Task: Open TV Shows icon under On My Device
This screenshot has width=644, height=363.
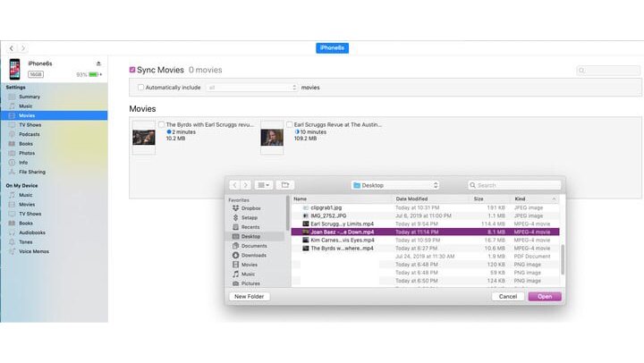Action: (x=12, y=214)
